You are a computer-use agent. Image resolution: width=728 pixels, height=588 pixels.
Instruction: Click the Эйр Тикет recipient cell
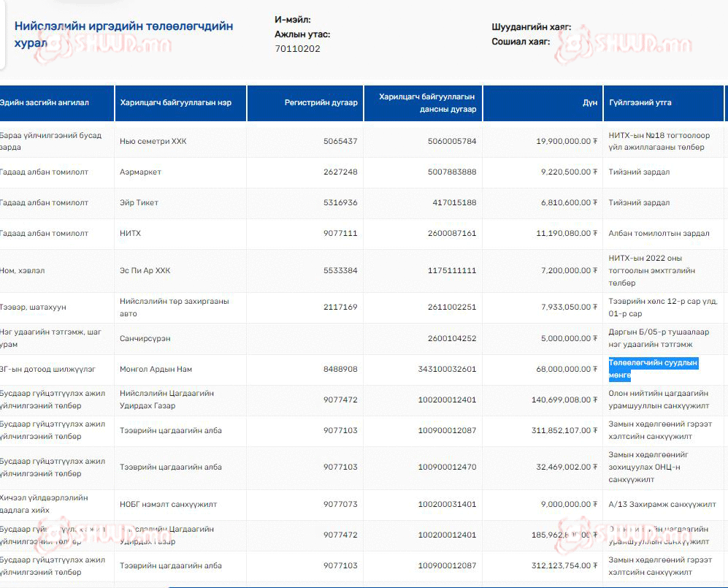(x=139, y=203)
